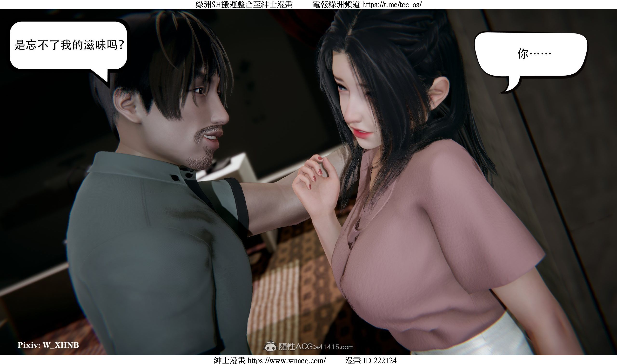
Task: Click the https://t.me/toc_as/ Telegram link
Action: pos(392,5)
